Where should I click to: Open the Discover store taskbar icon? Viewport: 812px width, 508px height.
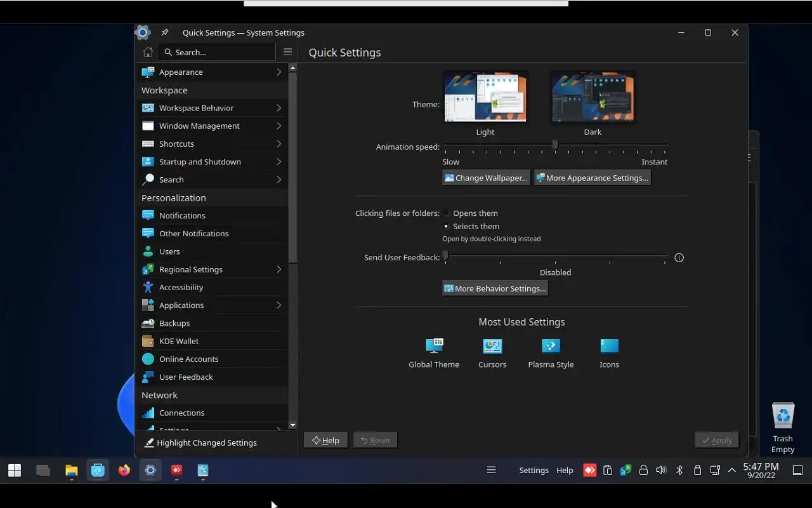tap(98, 471)
